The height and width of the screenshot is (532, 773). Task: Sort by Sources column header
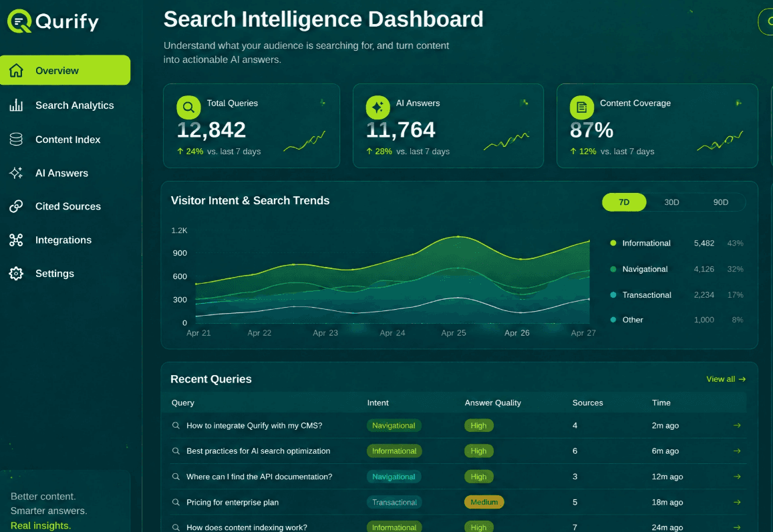click(588, 403)
